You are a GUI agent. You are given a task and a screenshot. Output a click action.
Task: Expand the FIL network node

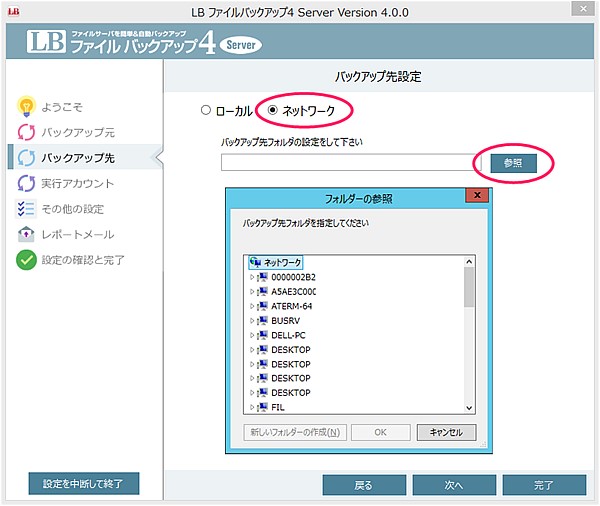[252, 407]
